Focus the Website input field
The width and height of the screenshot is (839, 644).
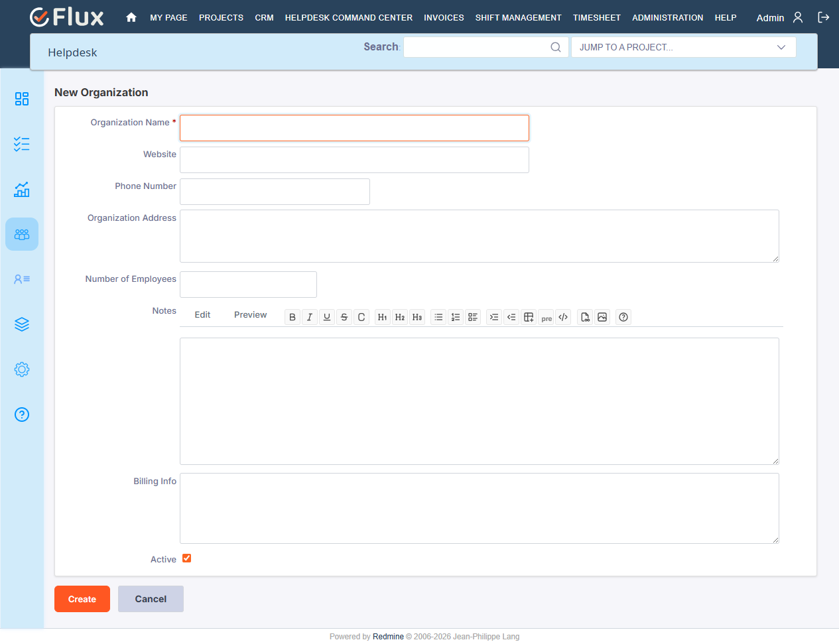[354, 160]
